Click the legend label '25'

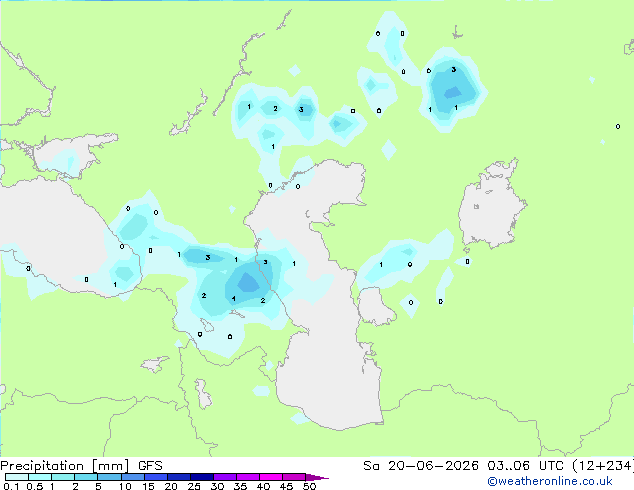click(x=194, y=486)
